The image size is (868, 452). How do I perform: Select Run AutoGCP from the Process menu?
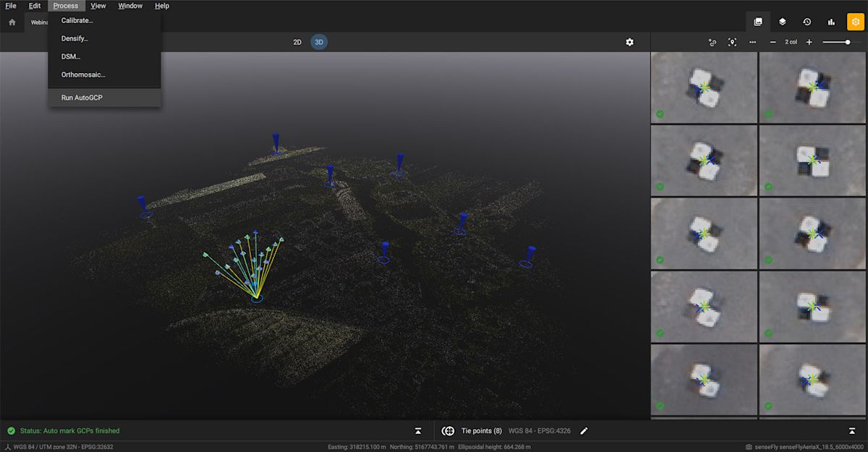tap(81, 98)
